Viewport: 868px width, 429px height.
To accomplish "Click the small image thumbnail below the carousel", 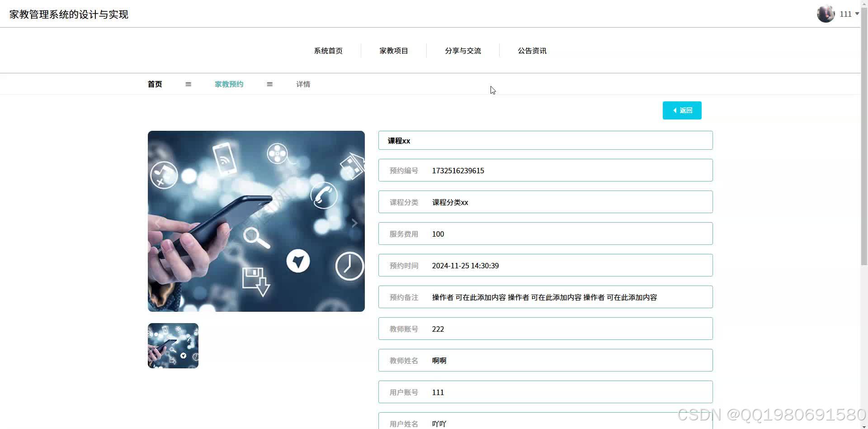I will coord(173,345).
